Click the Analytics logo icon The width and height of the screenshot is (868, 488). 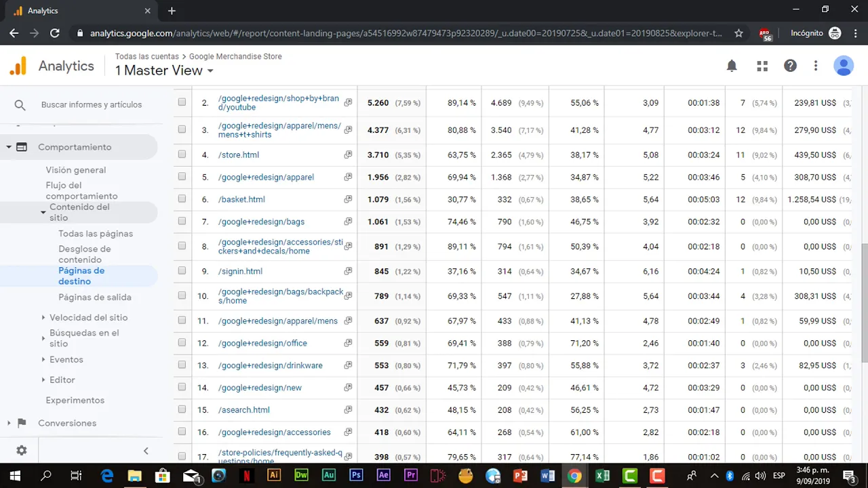(18, 66)
